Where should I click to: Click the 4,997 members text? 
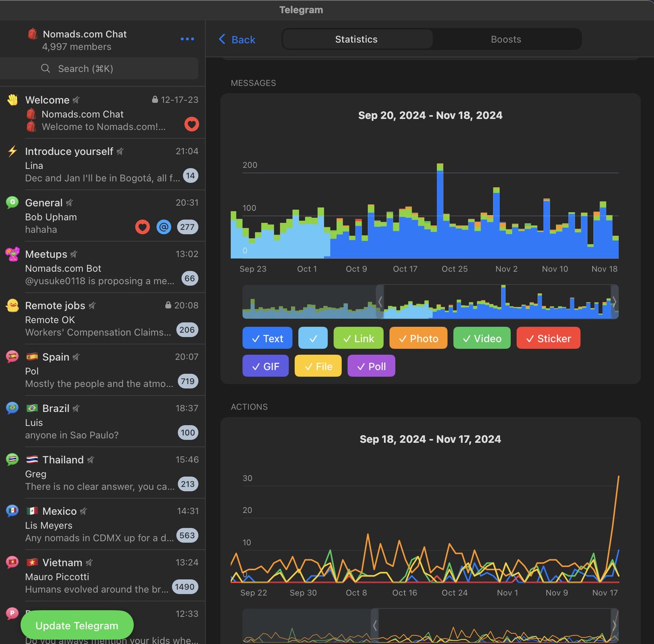[77, 47]
